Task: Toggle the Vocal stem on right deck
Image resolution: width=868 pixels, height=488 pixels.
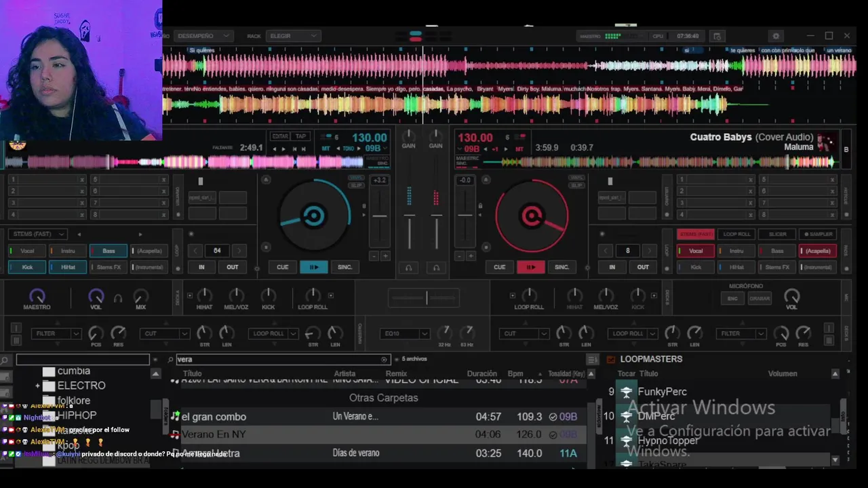Action: [x=696, y=251]
